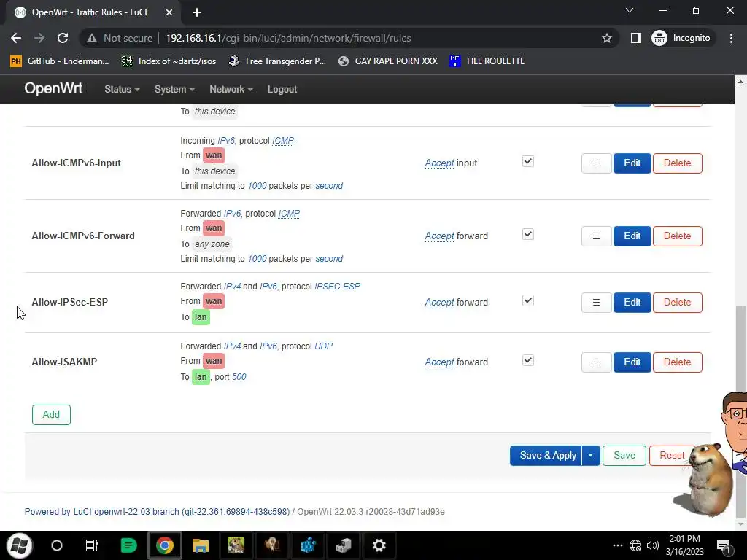Click the volume speaker tray icon
Viewport: 747px width, 560px height.
653,545
